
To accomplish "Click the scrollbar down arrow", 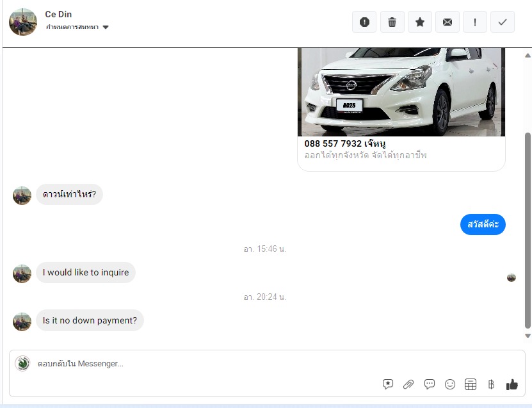I will point(528,336).
